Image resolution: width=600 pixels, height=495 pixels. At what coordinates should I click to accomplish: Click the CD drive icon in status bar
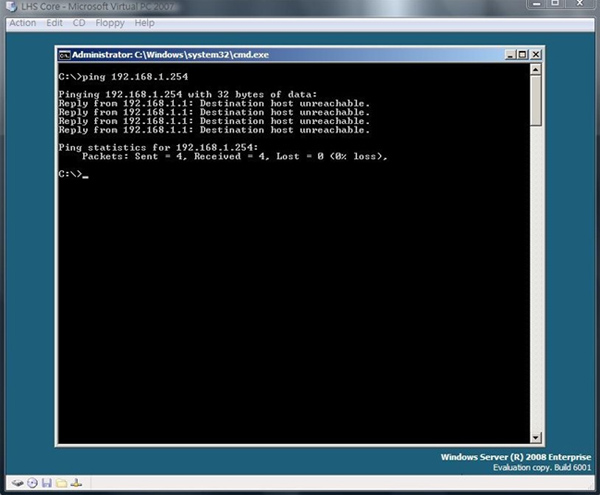pyautogui.click(x=32, y=483)
